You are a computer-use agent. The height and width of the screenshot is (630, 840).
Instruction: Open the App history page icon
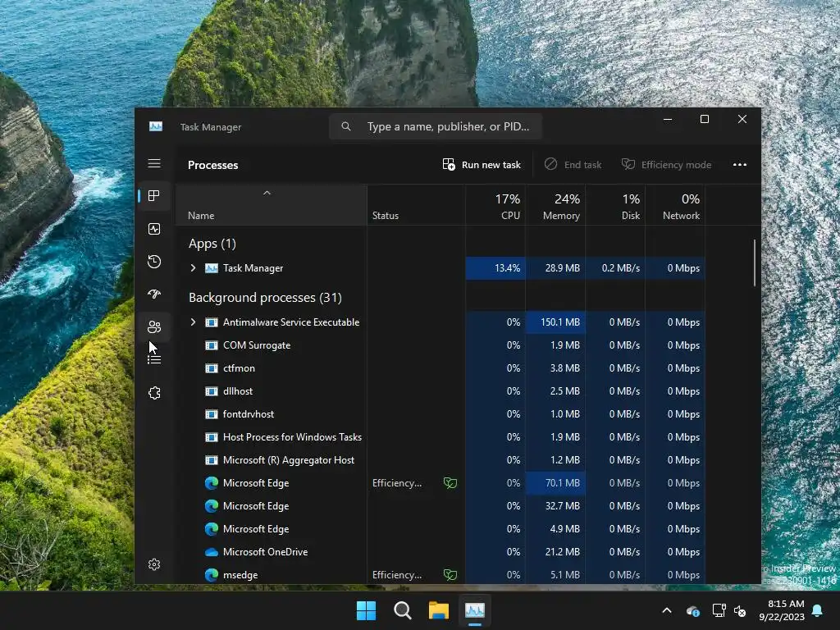click(x=154, y=262)
